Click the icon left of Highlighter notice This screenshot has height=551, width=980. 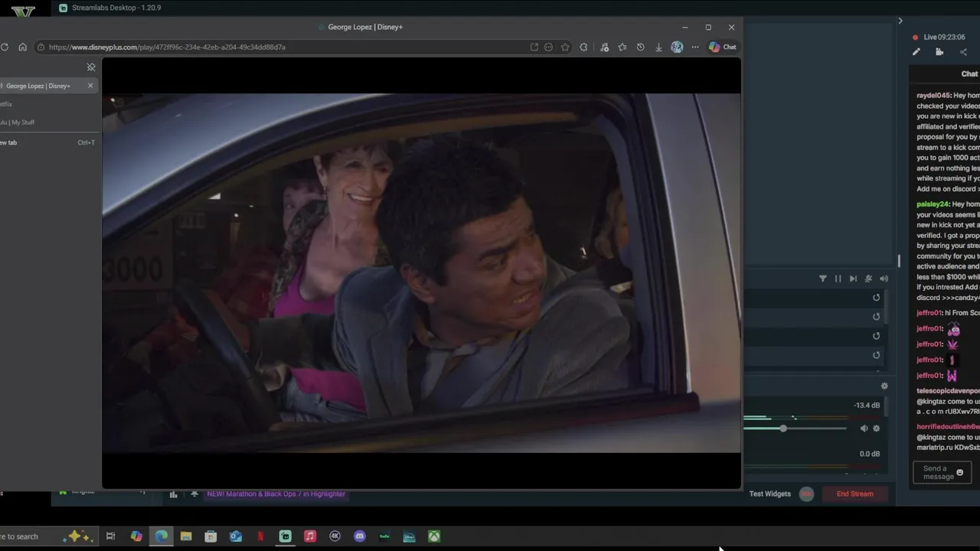point(194,494)
